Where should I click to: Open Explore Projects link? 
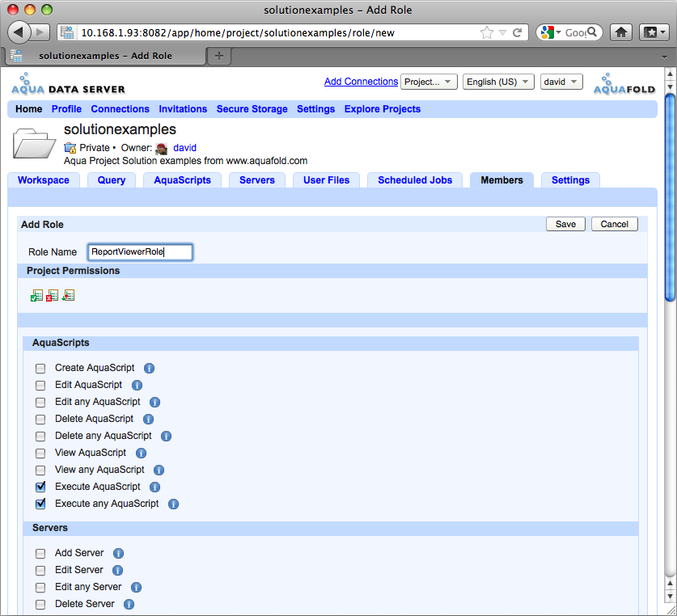(x=383, y=109)
